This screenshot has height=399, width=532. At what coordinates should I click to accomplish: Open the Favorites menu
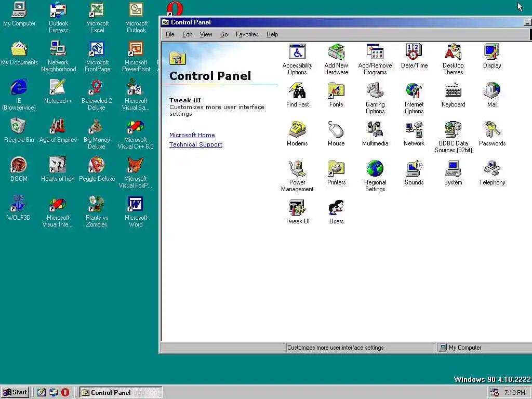(247, 34)
